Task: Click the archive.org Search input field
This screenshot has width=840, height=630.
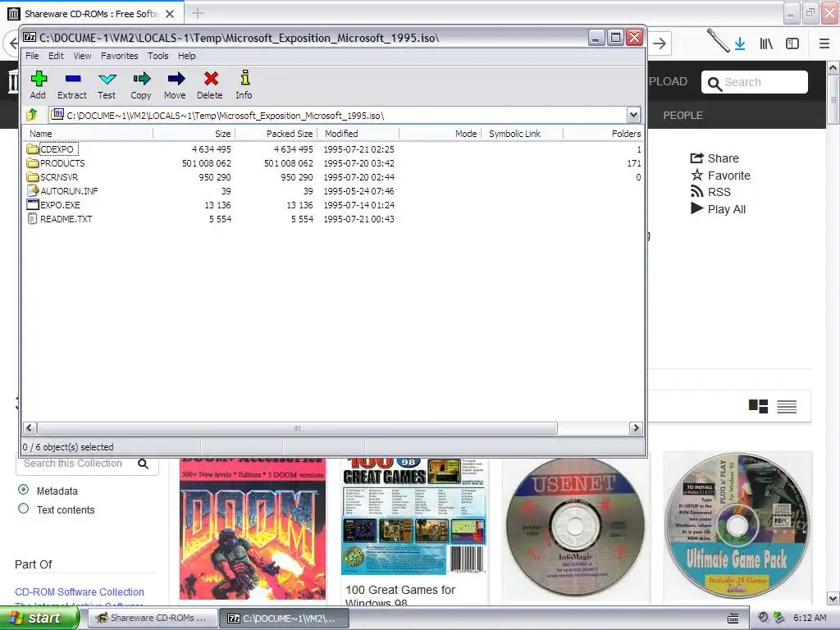Action: [755, 82]
